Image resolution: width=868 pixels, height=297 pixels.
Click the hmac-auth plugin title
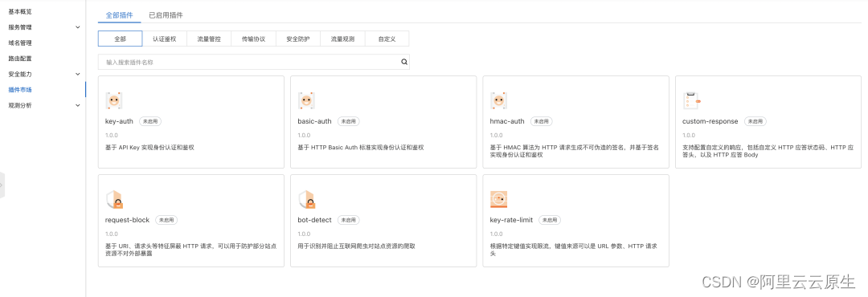click(x=507, y=121)
